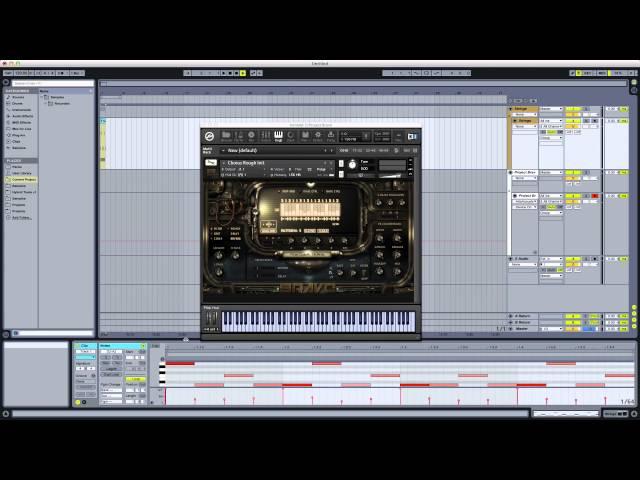Click the clip overview in the status bar
Image resolution: width=640 pixels, height=480 pixels.
tap(566, 414)
